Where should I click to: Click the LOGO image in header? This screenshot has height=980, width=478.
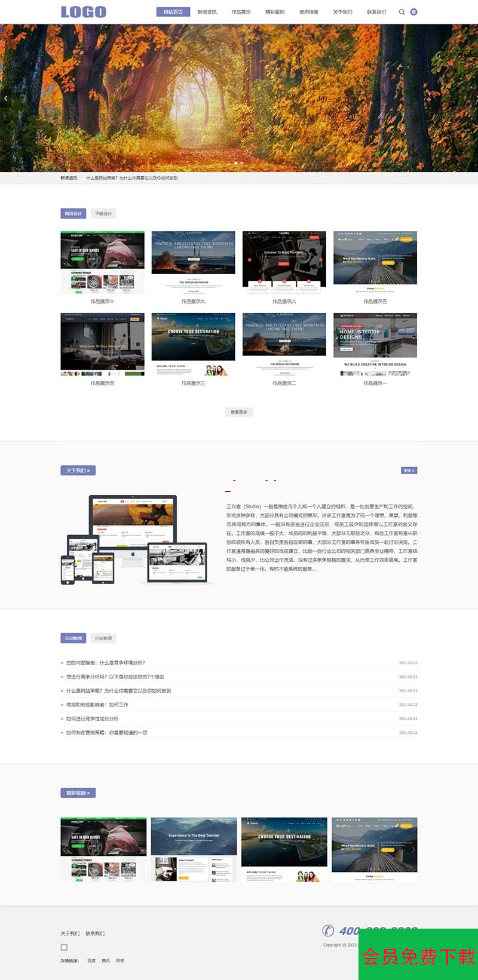(83, 12)
